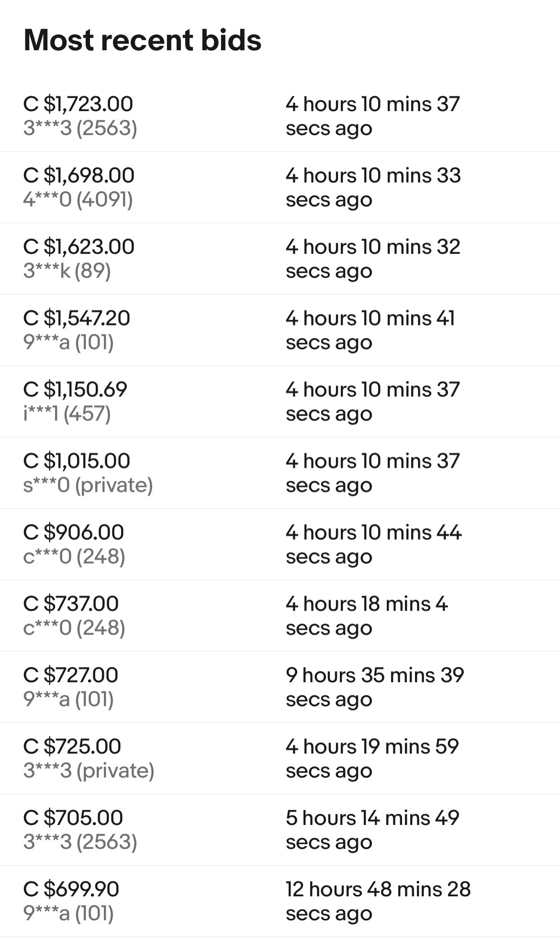Select the C $699.90 bid amount
The height and width of the screenshot is (949, 560).
[x=71, y=889]
